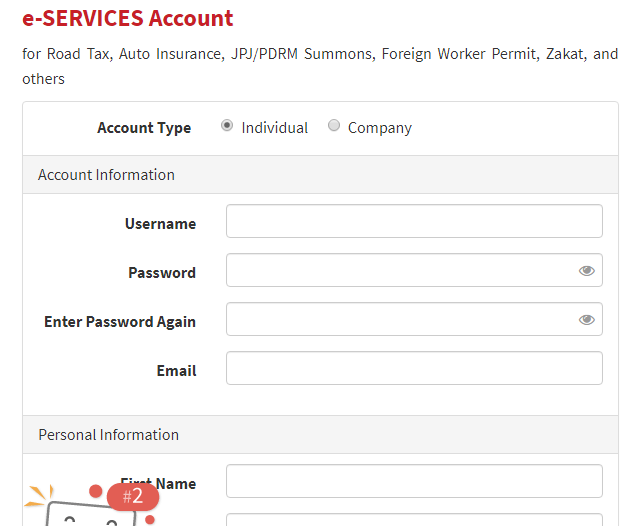Click the Individual label text

(275, 128)
